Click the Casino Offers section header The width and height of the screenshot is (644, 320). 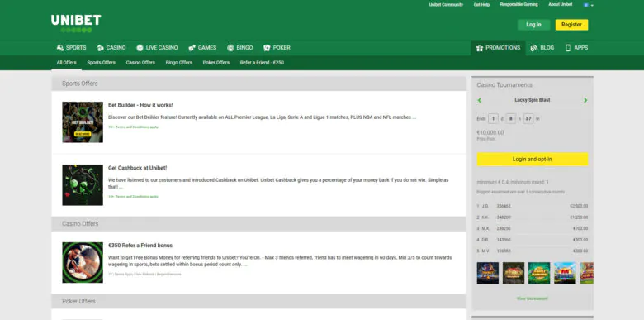pyautogui.click(x=258, y=224)
